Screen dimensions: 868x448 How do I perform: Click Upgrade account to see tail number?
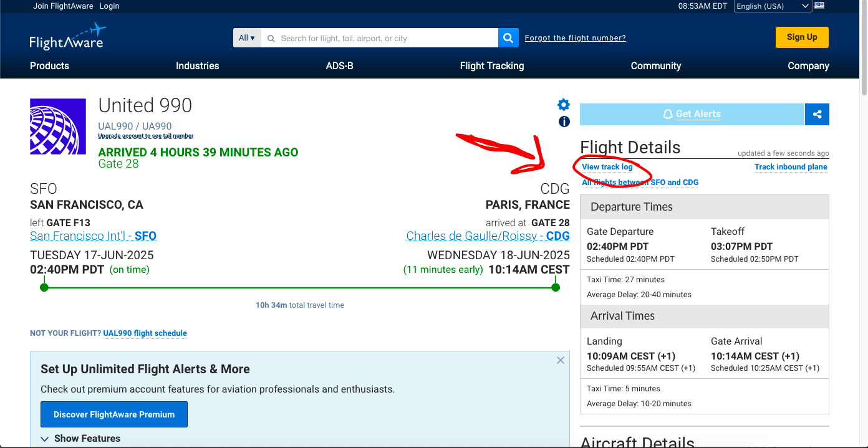pos(146,136)
